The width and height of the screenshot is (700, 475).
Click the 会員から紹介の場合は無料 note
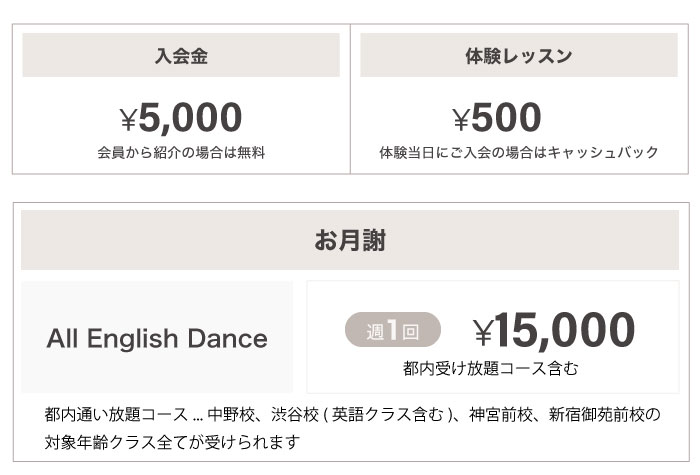(181, 153)
